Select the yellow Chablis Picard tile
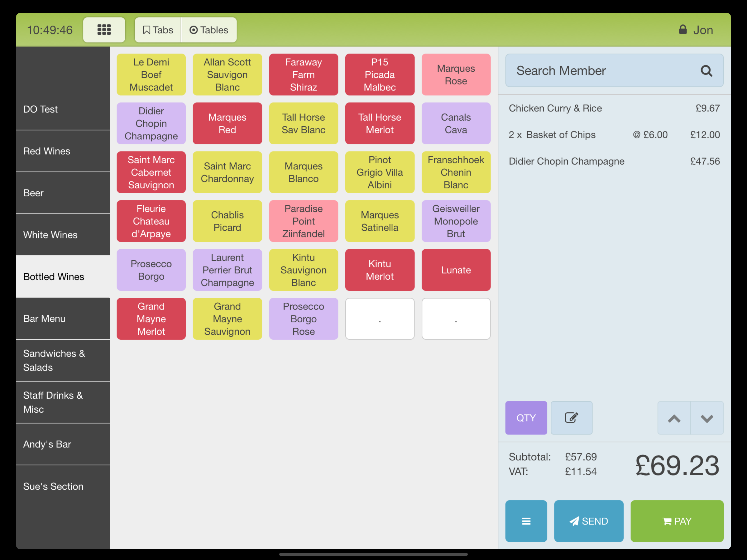The width and height of the screenshot is (747, 560). [227, 221]
